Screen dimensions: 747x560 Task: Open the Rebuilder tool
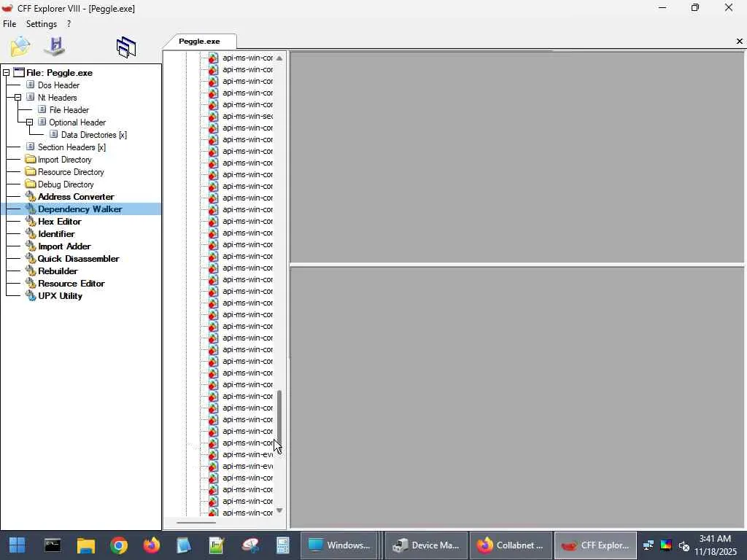click(58, 271)
